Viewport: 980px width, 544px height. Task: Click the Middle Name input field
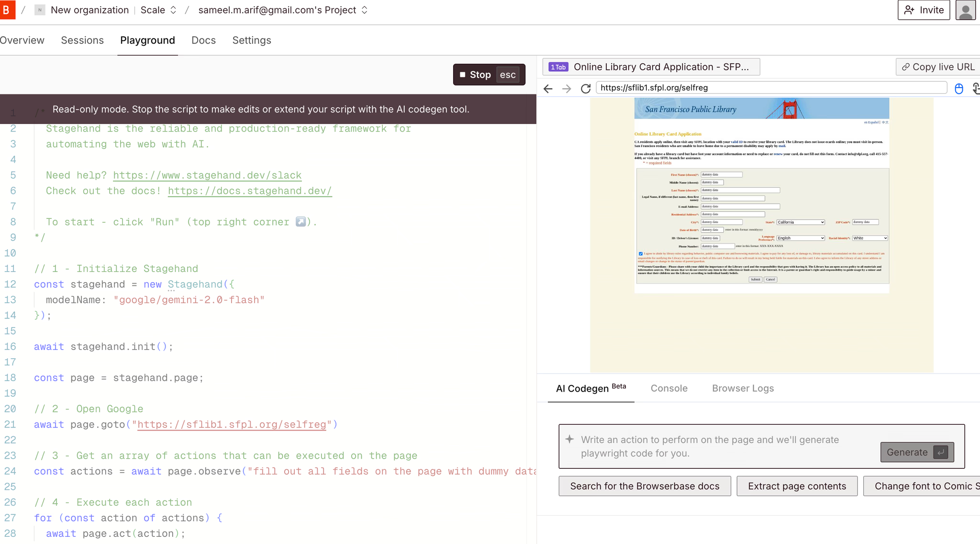tap(713, 182)
